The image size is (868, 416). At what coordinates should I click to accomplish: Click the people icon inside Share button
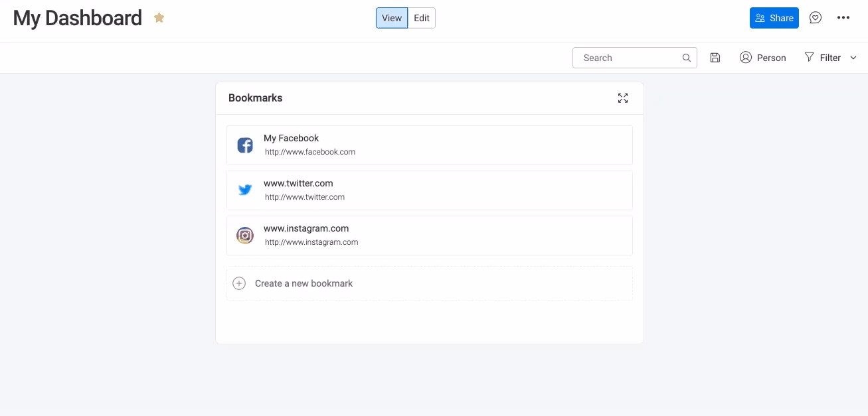pyautogui.click(x=760, y=18)
